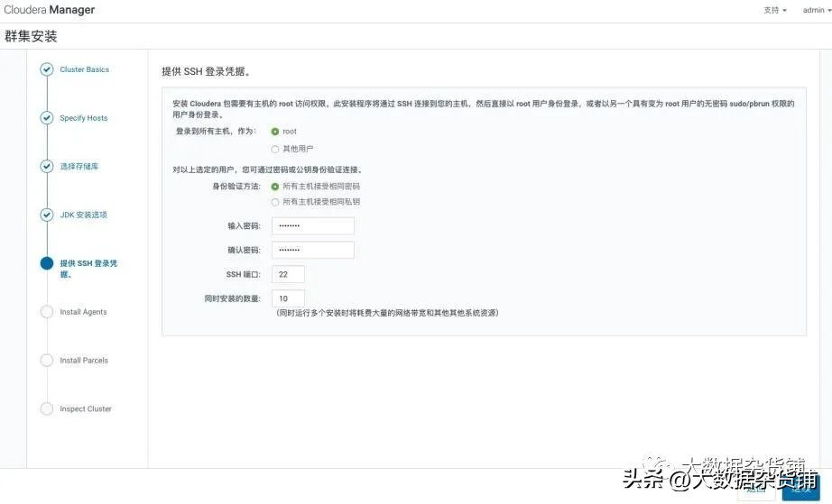832x504 pixels.
Task: Choose 所有主机接受相同密码 authentication method
Action: [275, 187]
